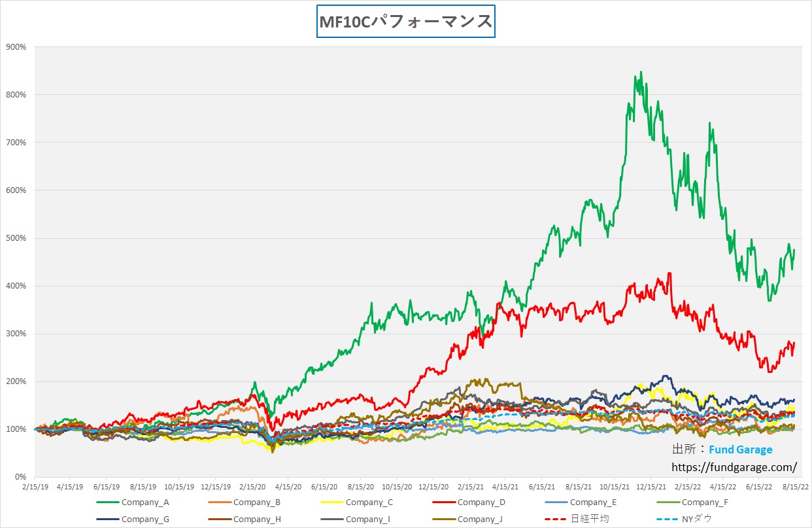Click the 900% y-axis label
812x528 pixels.
click(15, 47)
